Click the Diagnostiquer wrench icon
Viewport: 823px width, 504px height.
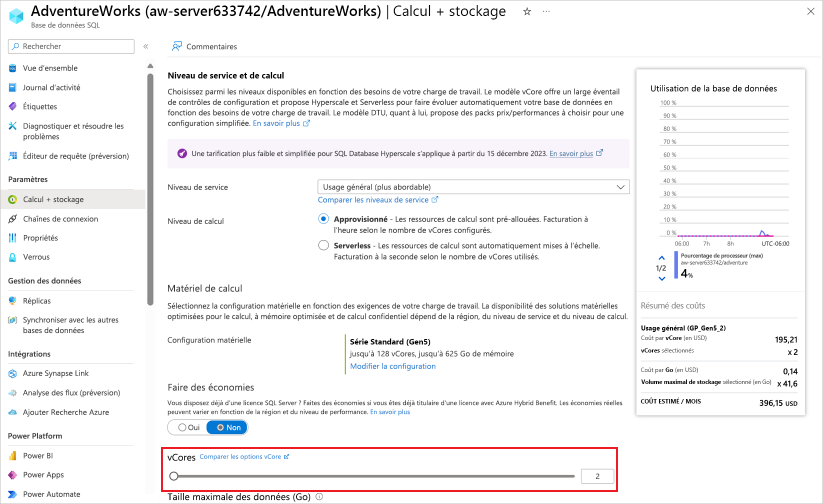pos(13,126)
